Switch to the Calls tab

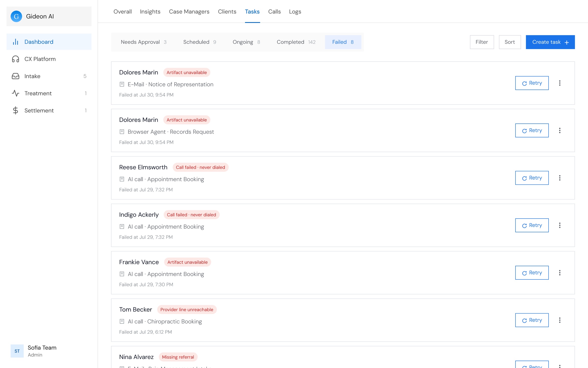point(274,12)
